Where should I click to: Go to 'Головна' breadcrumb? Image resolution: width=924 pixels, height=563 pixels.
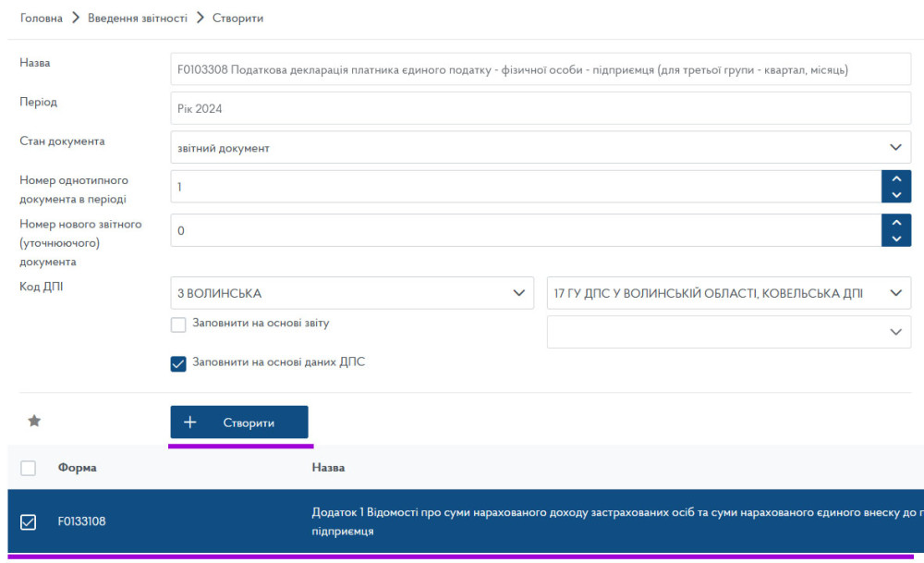coord(42,18)
